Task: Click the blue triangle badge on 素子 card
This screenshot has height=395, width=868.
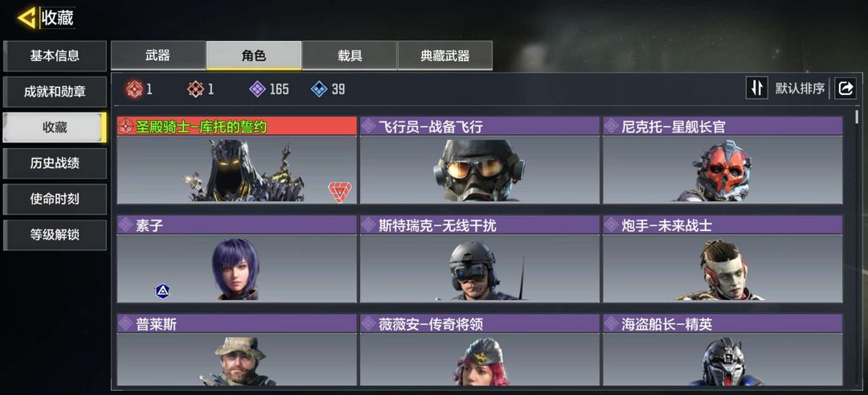Action: click(162, 291)
